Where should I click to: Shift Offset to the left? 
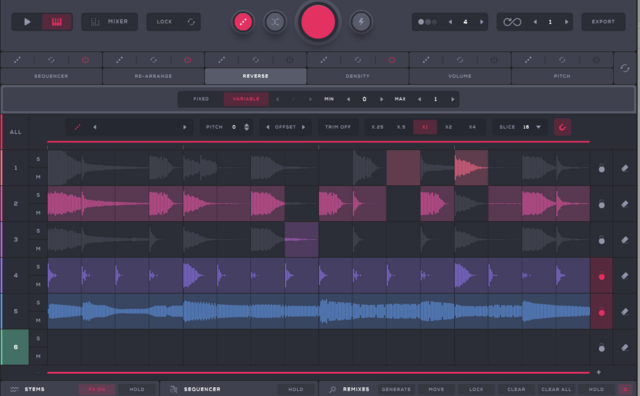click(x=268, y=127)
